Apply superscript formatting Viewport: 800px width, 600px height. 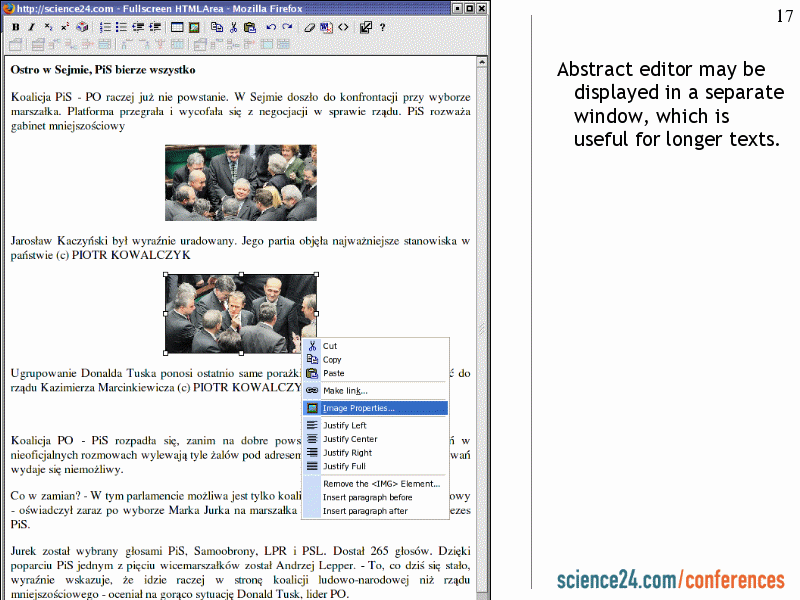tap(65, 27)
